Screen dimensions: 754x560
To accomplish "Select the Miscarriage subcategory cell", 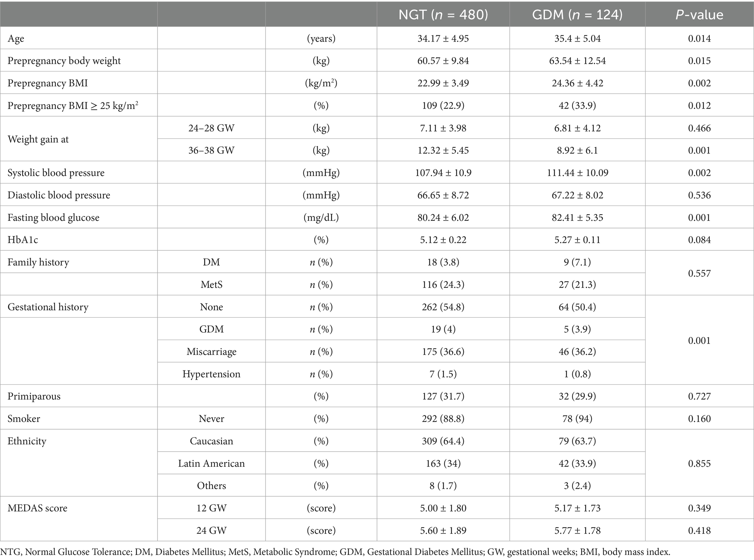I will 211,352.
